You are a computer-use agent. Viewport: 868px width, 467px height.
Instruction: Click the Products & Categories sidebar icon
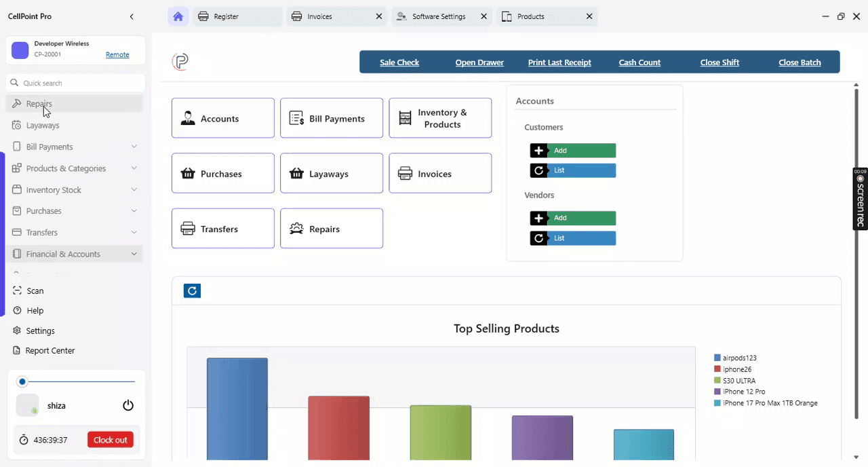16,168
